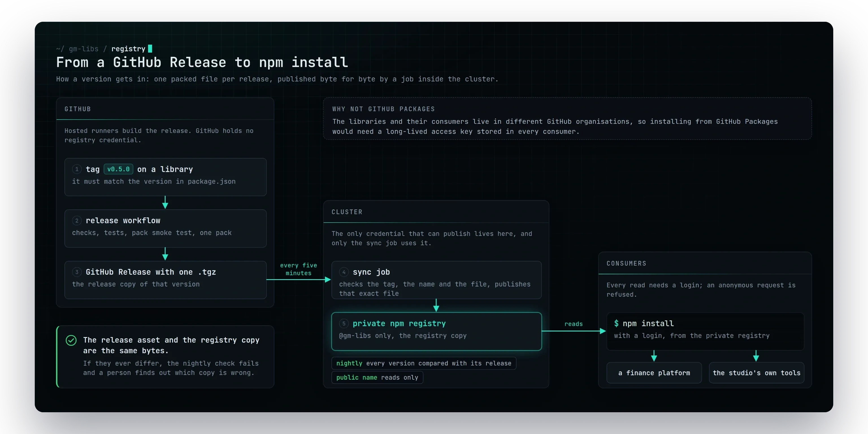
Task: Click 'Hosted runners build the release' description
Action: (x=159, y=135)
